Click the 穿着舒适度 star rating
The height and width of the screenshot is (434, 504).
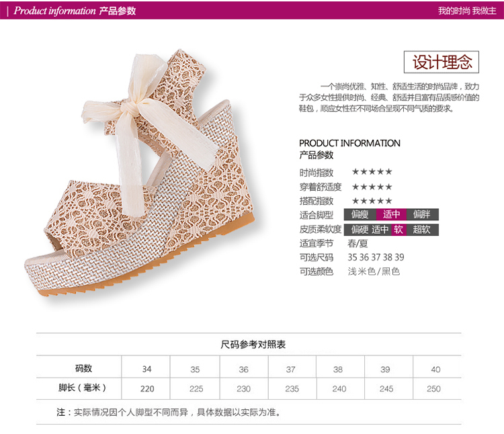coord(372,187)
